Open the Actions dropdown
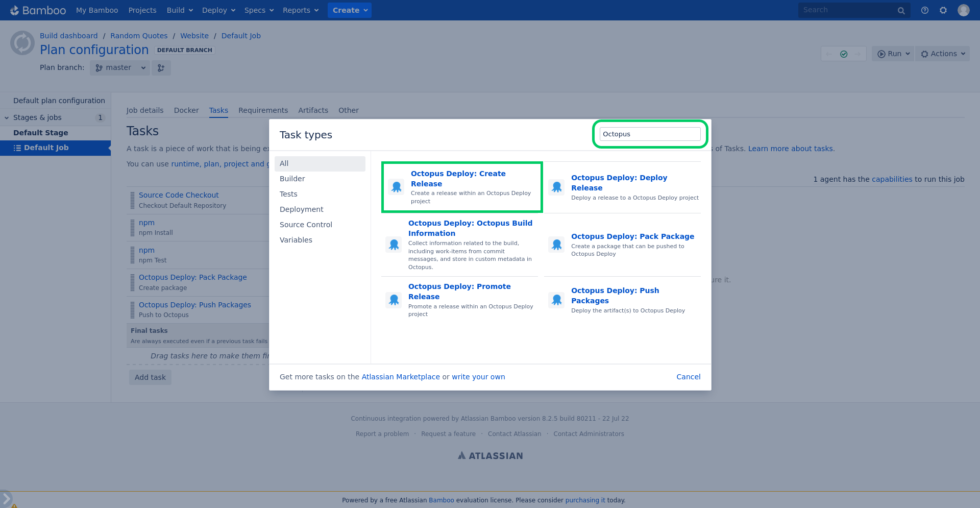Screen dimensions: 980x508 (x=943, y=54)
